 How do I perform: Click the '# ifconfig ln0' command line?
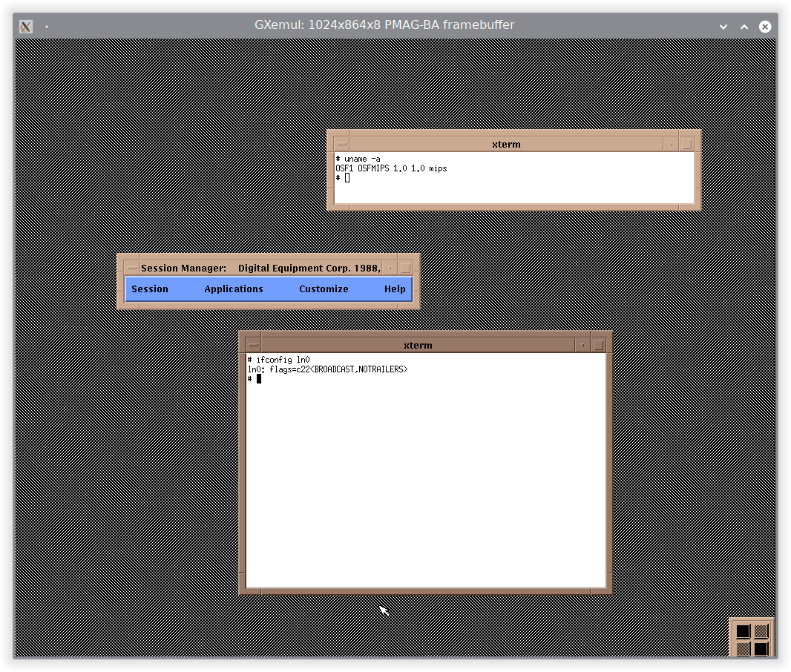click(x=278, y=360)
